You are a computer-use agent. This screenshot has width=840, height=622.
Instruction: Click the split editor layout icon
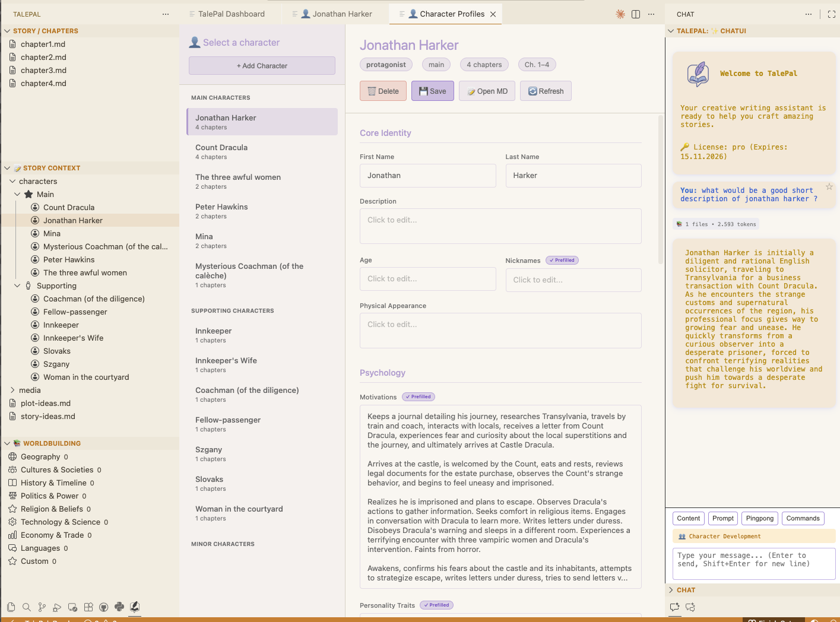point(636,14)
